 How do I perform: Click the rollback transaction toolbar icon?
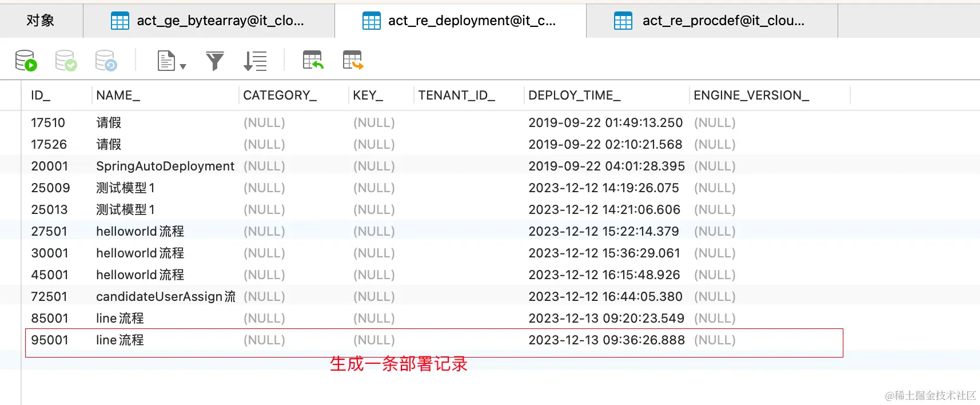(106, 61)
